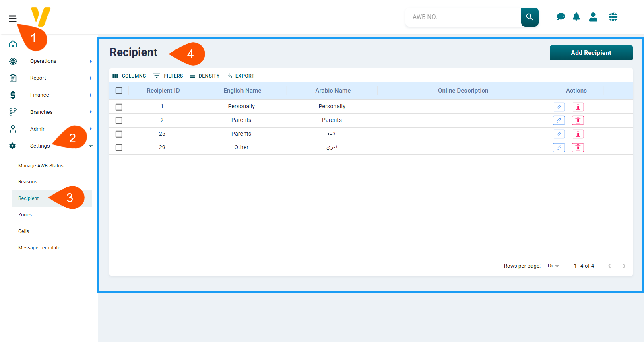Click the AWB NO. search field

[x=463, y=17]
